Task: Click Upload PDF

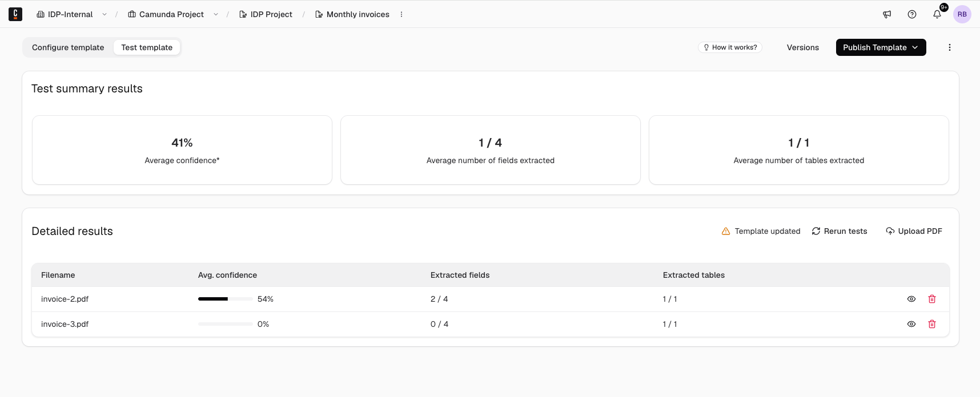Action: pyautogui.click(x=914, y=231)
